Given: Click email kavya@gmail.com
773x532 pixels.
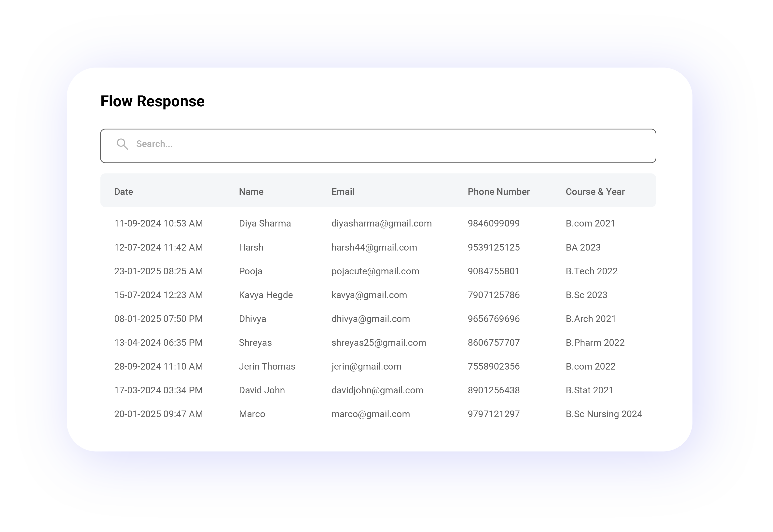Looking at the screenshot, I should pyautogui.click(x=369, y=295).
